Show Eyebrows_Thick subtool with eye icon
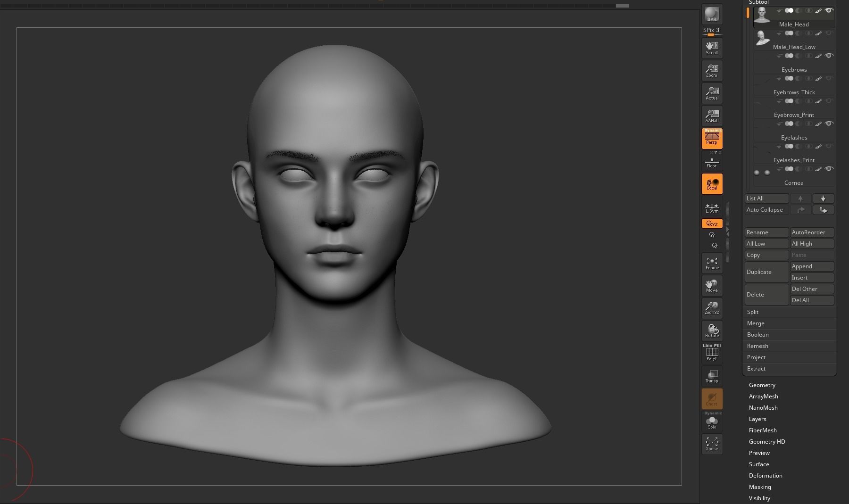849x504 pixels. pyautogui.click(x=829, y=78)
